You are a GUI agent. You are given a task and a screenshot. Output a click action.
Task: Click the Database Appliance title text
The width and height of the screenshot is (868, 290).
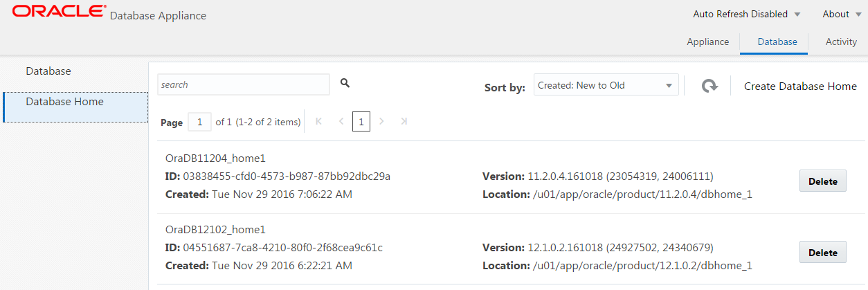coord(158,15)
